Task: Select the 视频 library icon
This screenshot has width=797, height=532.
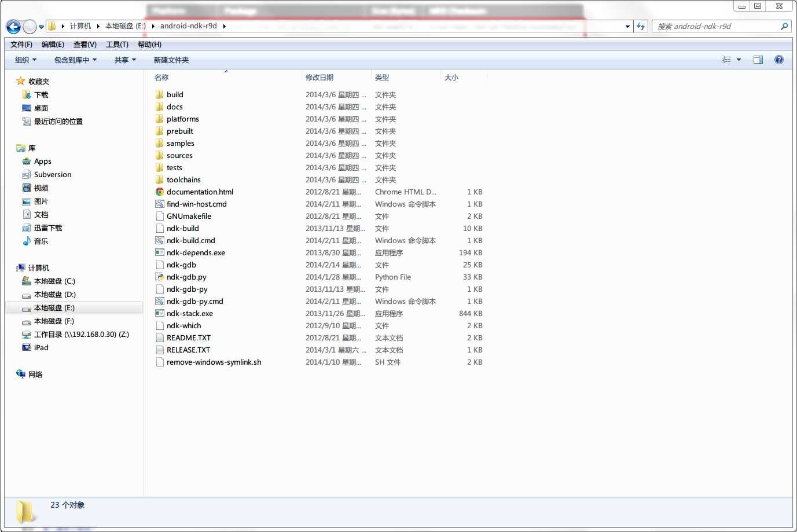Action: click(x=26, y=188)
